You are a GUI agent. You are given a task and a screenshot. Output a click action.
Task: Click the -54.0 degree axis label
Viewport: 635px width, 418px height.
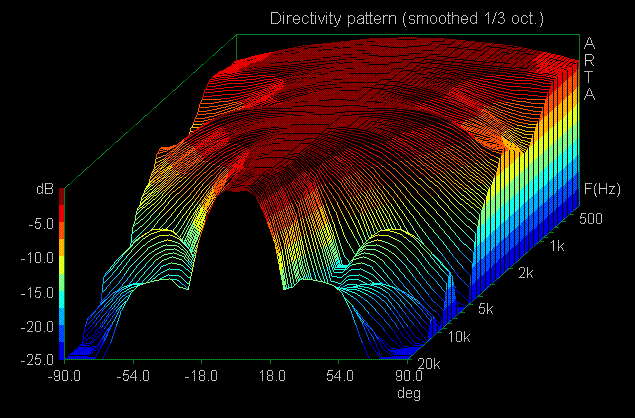133,375
